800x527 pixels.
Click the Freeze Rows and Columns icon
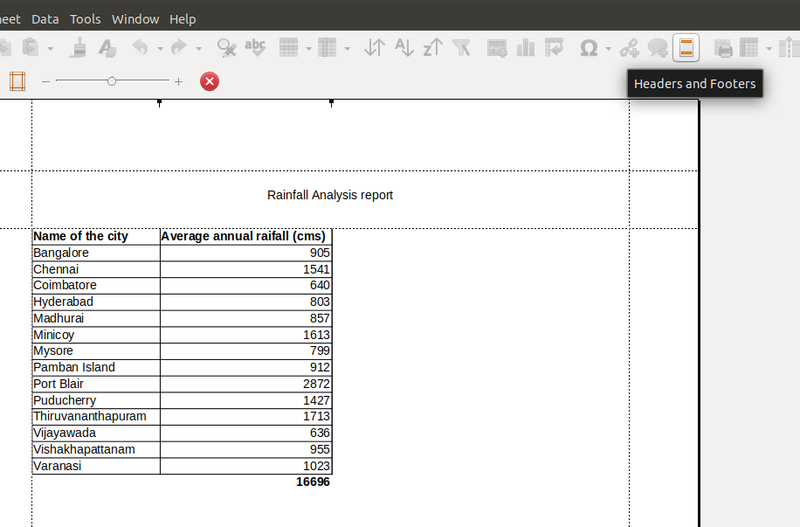[x=749, y=48]
